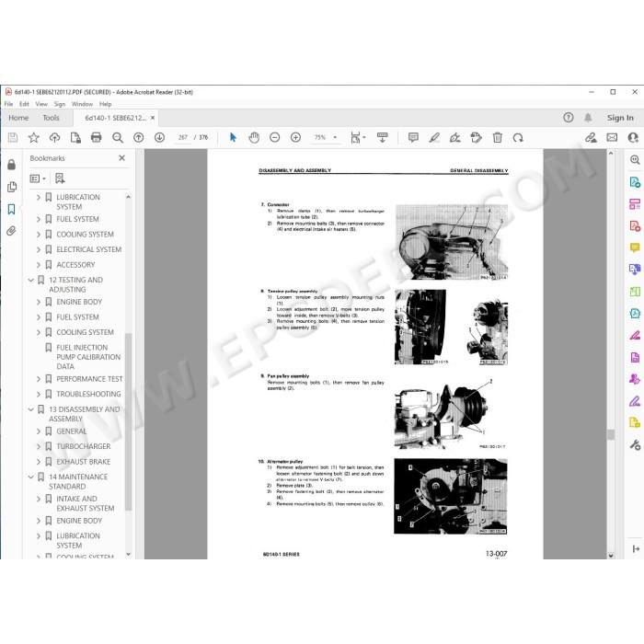Expand the TROUBLESHOOTING bookmark
Viewport: 644px width, 644px height.
pyautogui.click(x=39, y=395)
